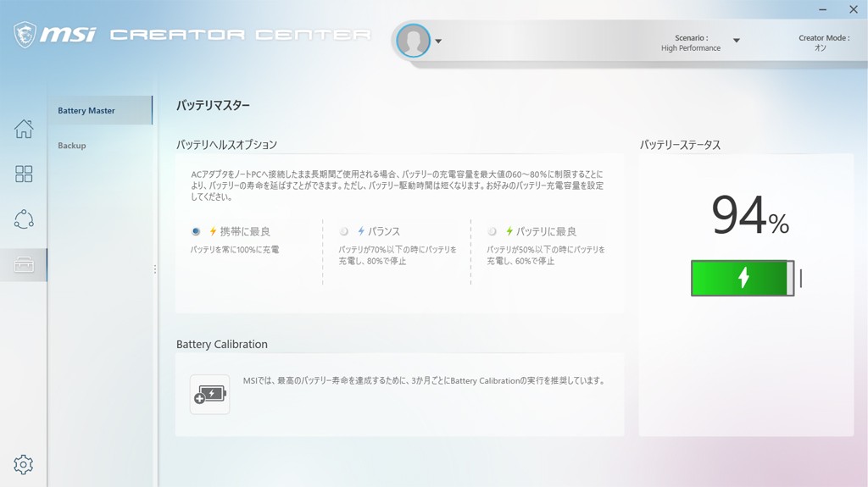Open the four-squares apps sidebar icon
The height and width of the screenshot is (487, 868).
pyautogui.click(x=24, y=174)
